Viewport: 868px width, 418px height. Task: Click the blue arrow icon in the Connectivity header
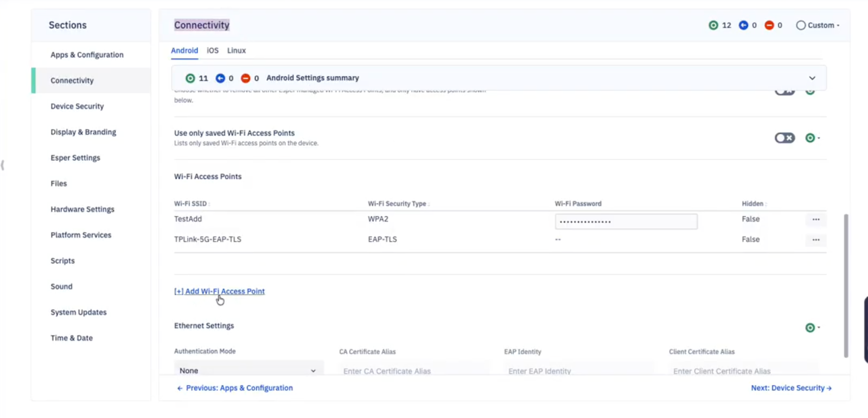click(x=743, y=25)
